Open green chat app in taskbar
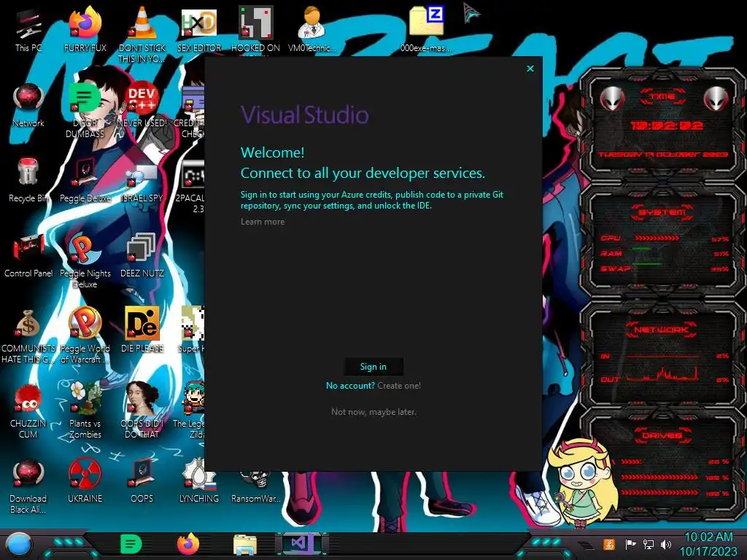747x560 pixels. tap(131, 544)
